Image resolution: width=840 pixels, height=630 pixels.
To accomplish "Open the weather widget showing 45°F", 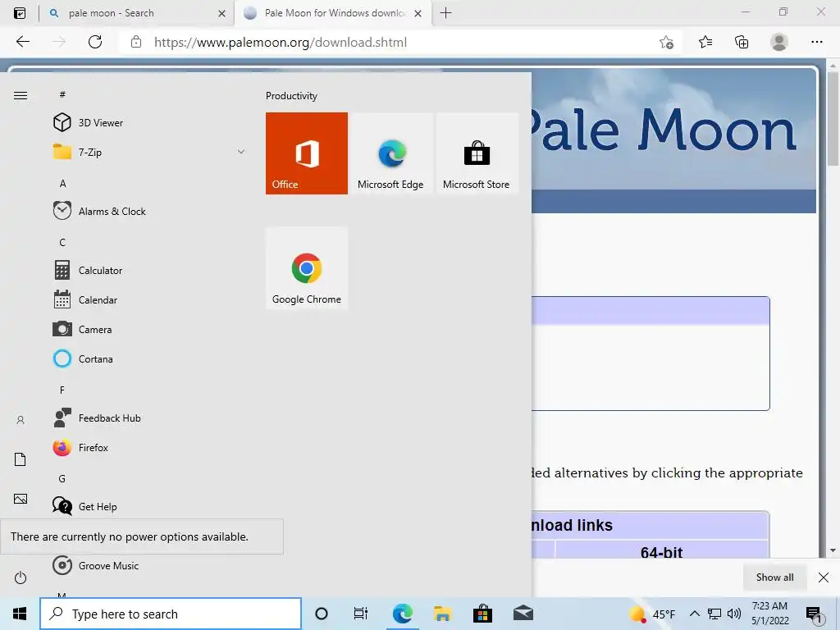I will 652,614.
